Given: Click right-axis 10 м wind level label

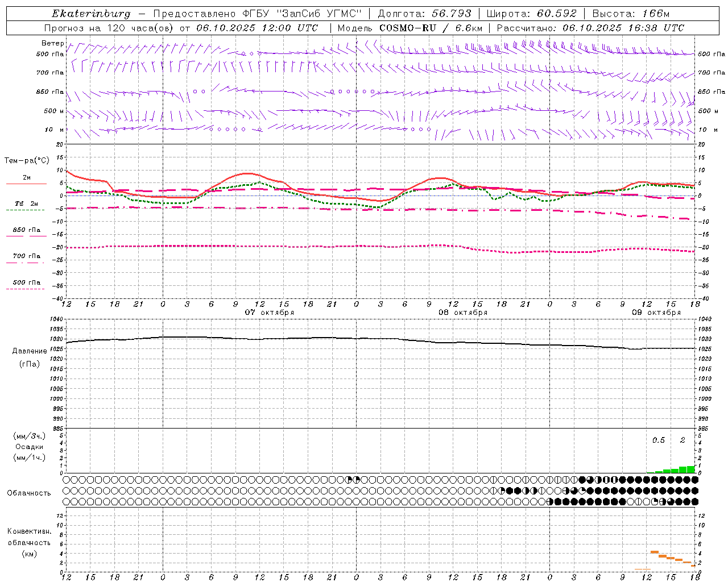Looking at the screenshot, I should click(708, 130).
